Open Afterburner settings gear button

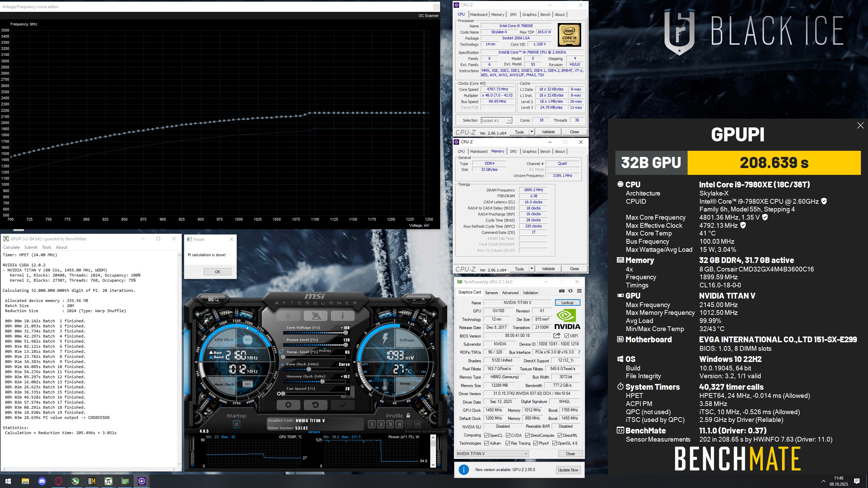pyautogui.click(x=288, y=405)
